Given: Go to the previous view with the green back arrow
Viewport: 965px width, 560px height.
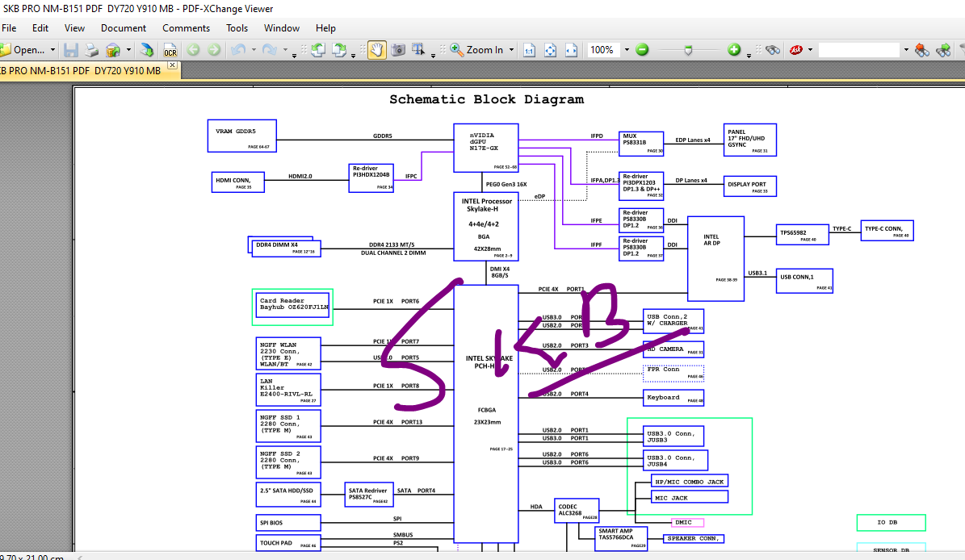Looking at the screenshot, I should 193,50.
